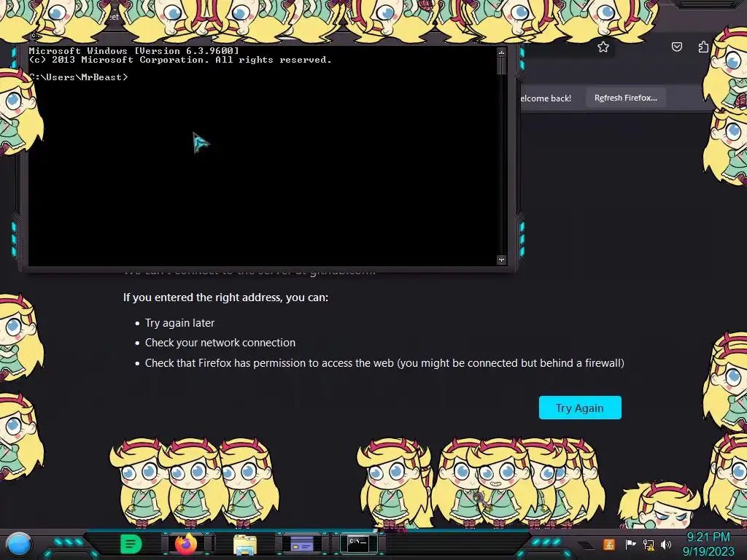Click the Command Prompt scrollbar down arrow
This screenshot has width=747, height=560.
pyautogui.click(x=501, y=260)
